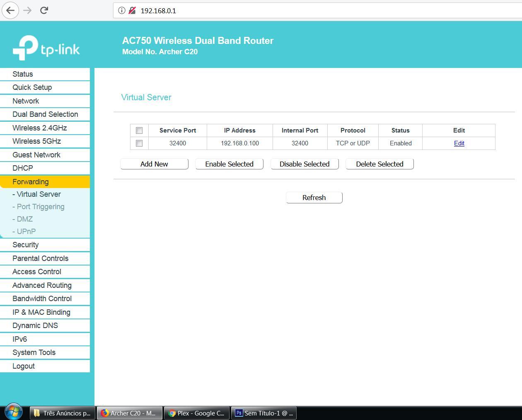Click the TCP or UDP protocol cell
Image resolution: width=522 pixels, height=420 pixels.
point(353,143)
